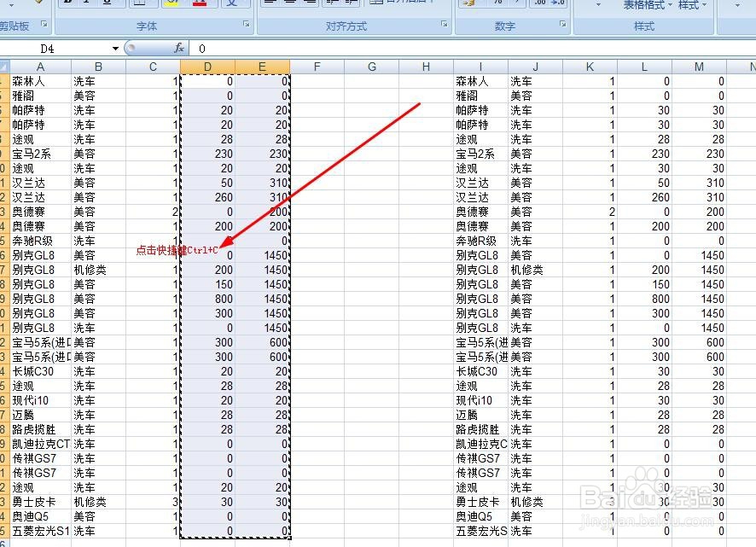This screenshot has width=756, height=547.
Task: Click cell 奥迪Q5 in column A
Action: [x=40, y=516]
